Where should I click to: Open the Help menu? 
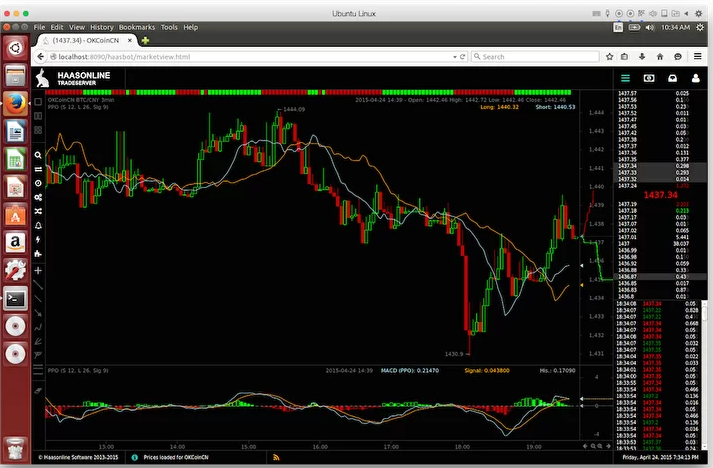coord(191,27)
